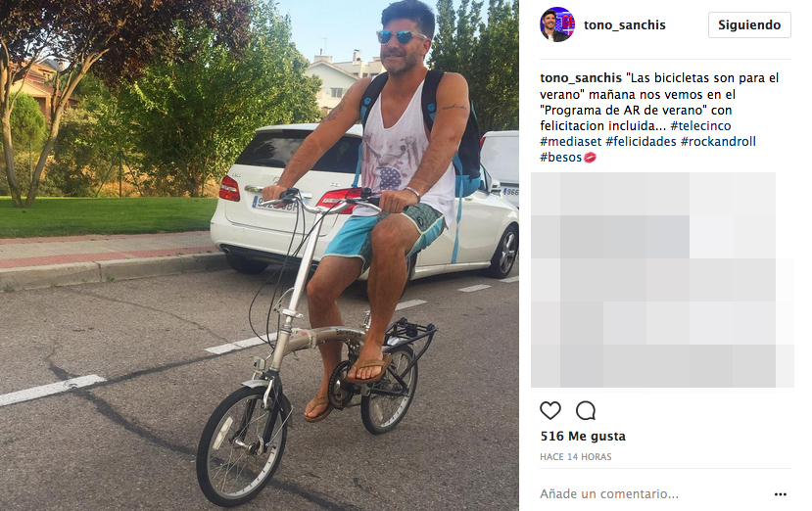
Task: Click the 516 Me gusta count
Action: (583, 437)
